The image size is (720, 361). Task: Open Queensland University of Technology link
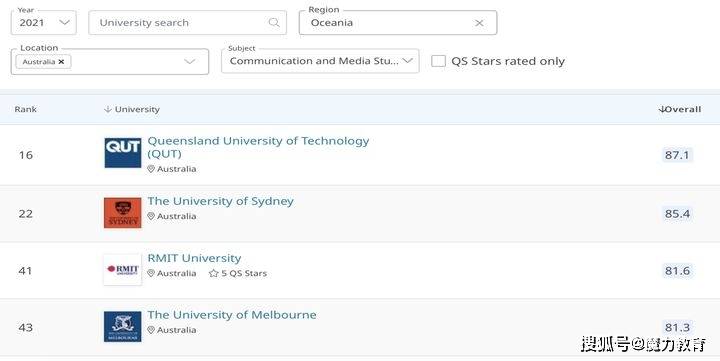(x=258, y=147)
